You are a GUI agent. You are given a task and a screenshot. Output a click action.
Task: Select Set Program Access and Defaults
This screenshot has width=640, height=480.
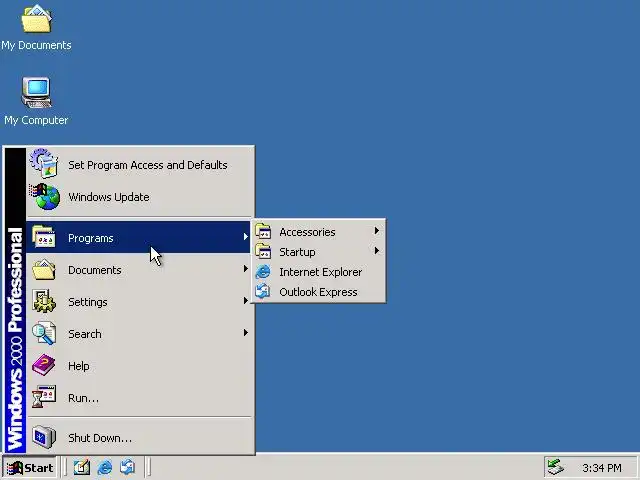(139, 164)
